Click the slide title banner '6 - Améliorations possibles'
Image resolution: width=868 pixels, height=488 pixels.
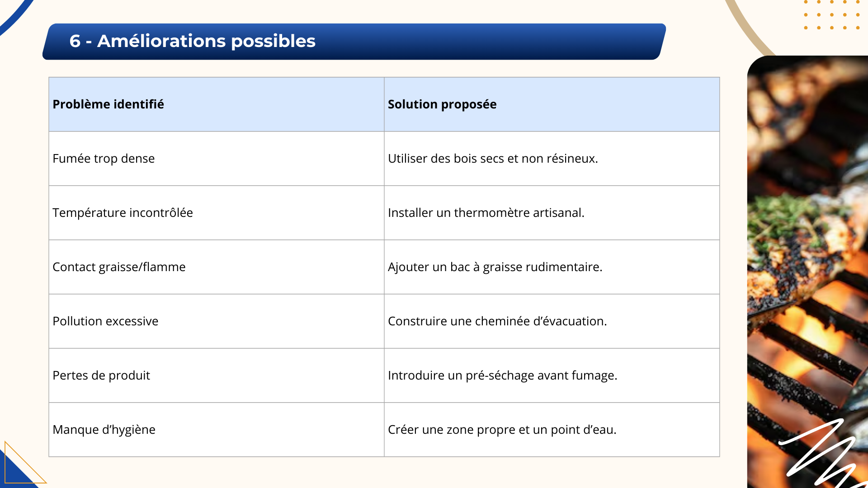click(354, 42)
